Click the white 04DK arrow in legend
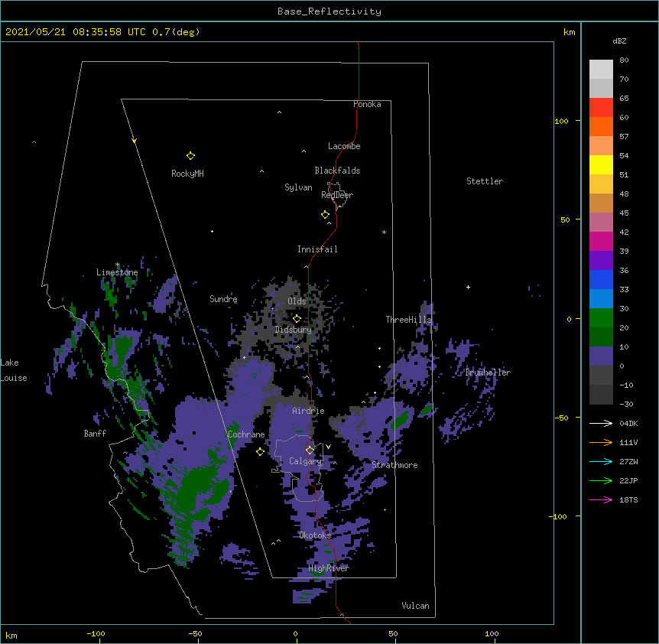This screenshot has height=644, width=659. [x=601, y=423]
